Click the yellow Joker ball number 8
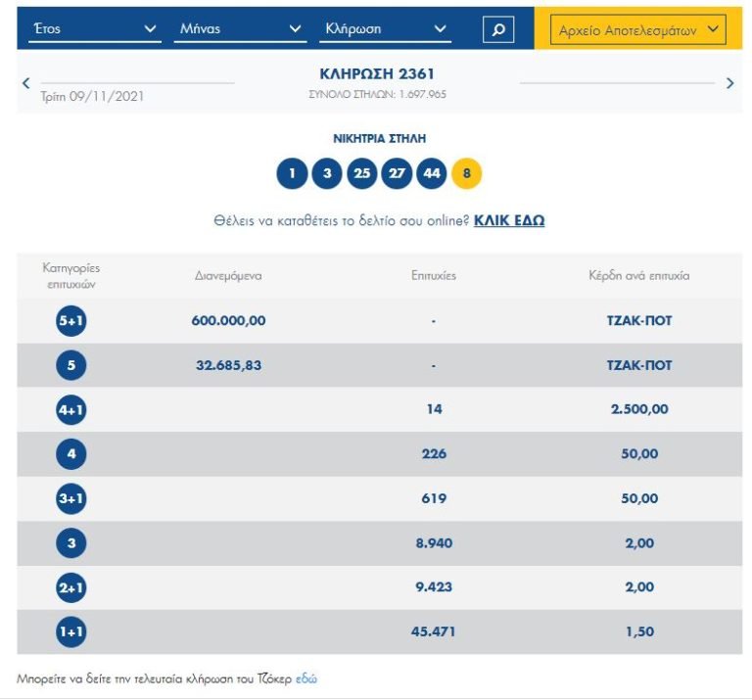The height and width of the screenshot is (700, 752). coord(467,174)
